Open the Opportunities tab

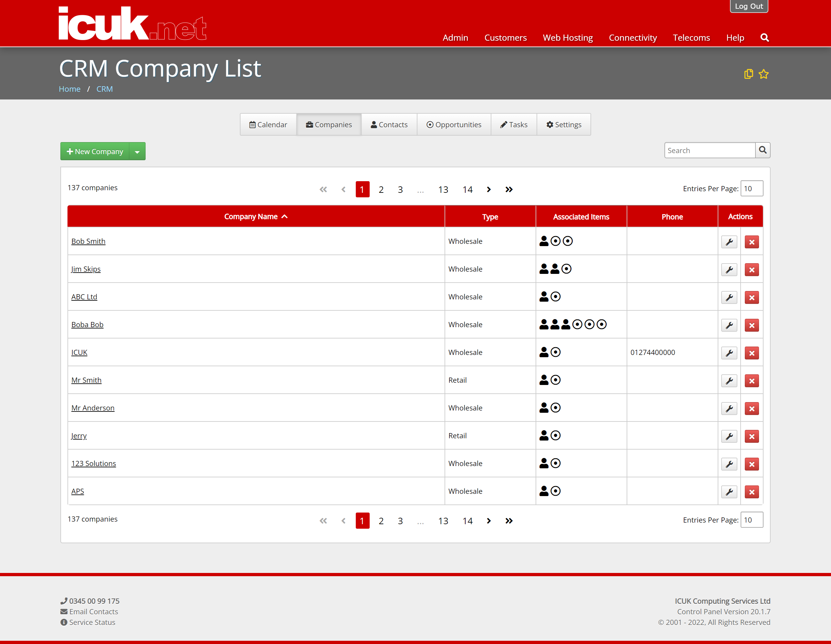click(x=454, y=124)
